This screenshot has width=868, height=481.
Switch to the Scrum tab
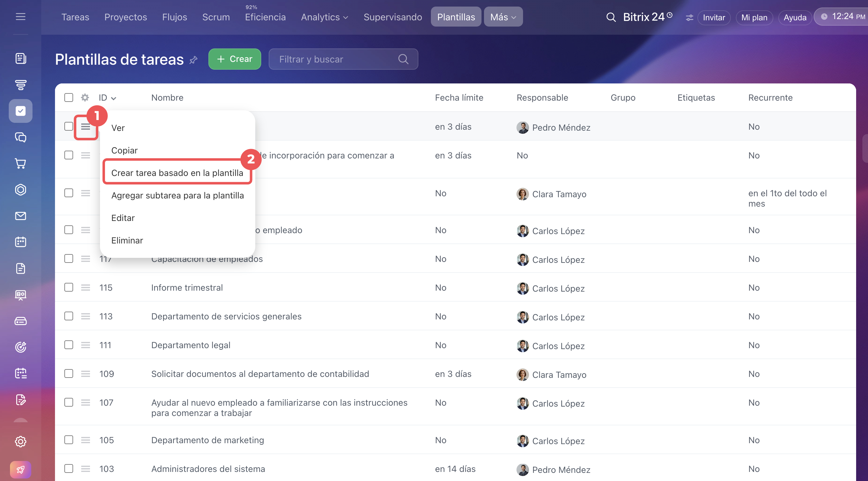click(x=216, y=17)
